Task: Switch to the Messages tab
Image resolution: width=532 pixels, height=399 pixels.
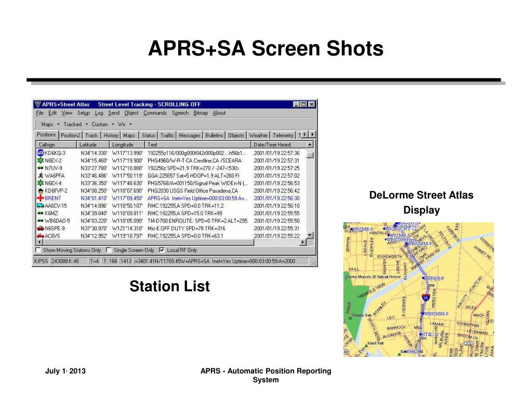Action: point(189,136)
